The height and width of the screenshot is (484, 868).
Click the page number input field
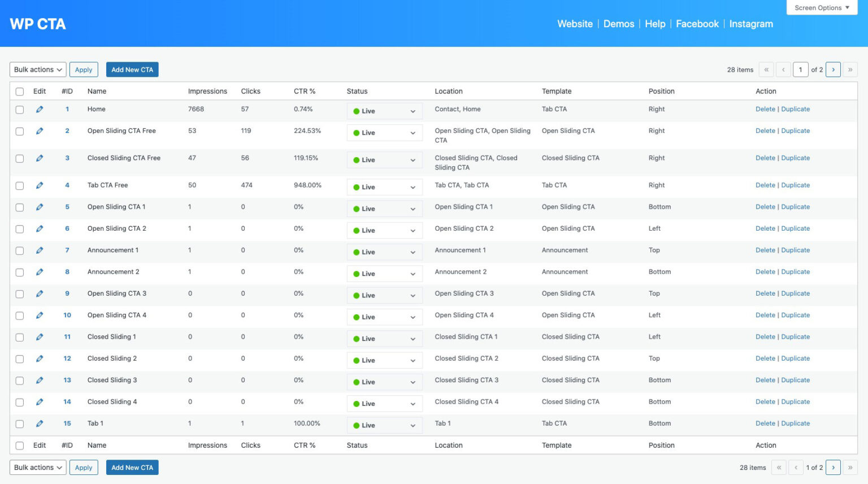click(x=801, y=69)
